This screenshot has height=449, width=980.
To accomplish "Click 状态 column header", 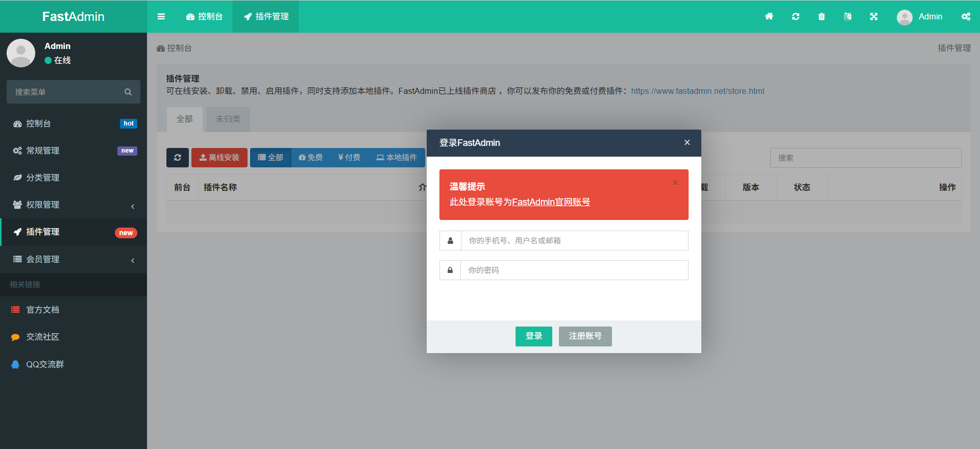I will (x=802, y=187).
